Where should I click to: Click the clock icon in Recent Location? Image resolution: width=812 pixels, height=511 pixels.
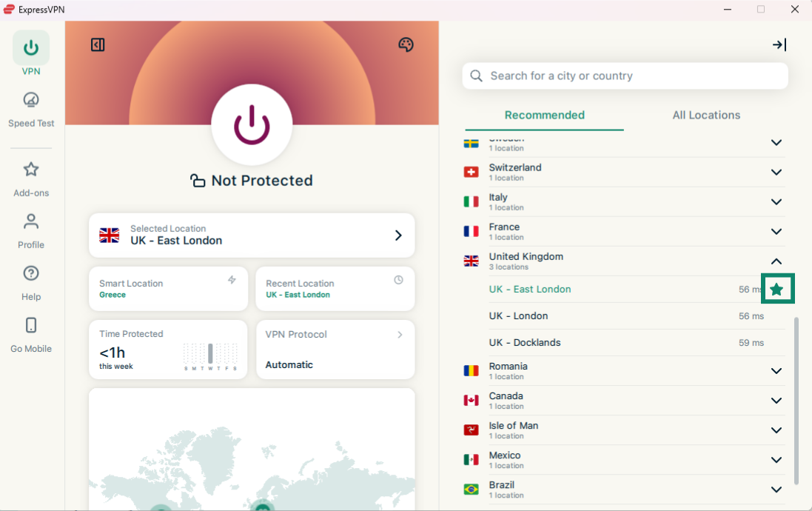tap(398, 280)
